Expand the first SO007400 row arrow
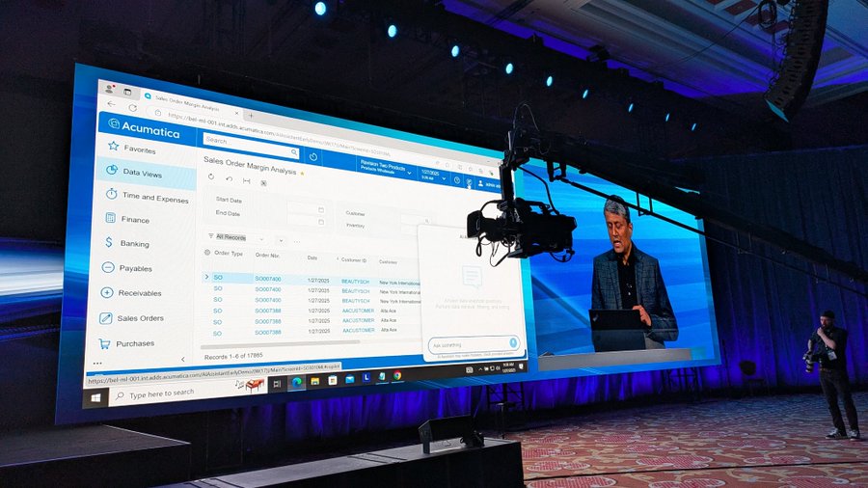Image resolution: width=868 pixels, height=488 pixels. tap(206, 277)
